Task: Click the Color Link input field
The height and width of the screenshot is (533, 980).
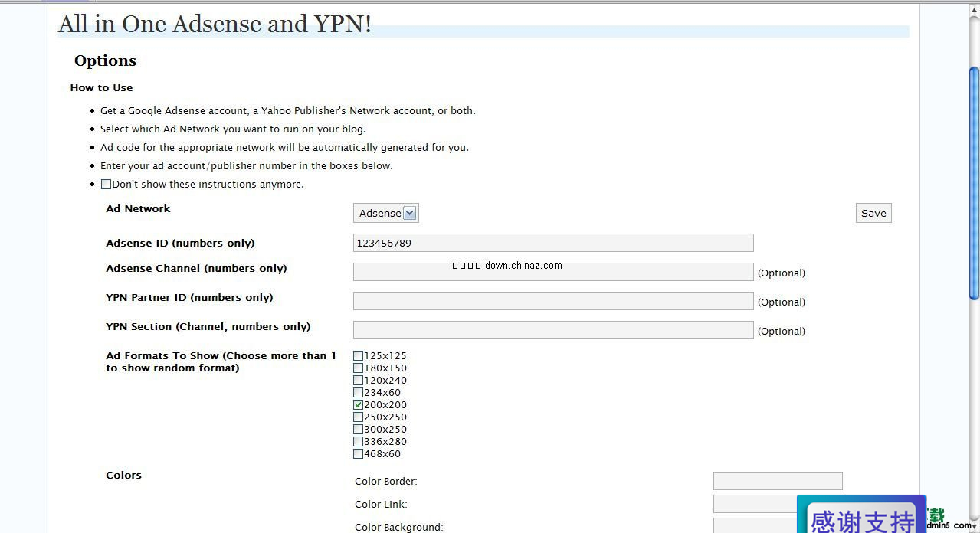Action: (x=755, y=504)
